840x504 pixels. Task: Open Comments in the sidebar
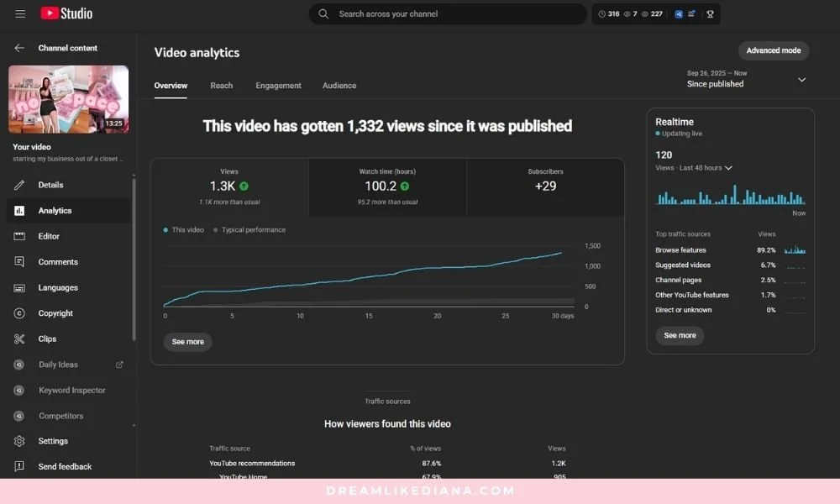(69, 262)
